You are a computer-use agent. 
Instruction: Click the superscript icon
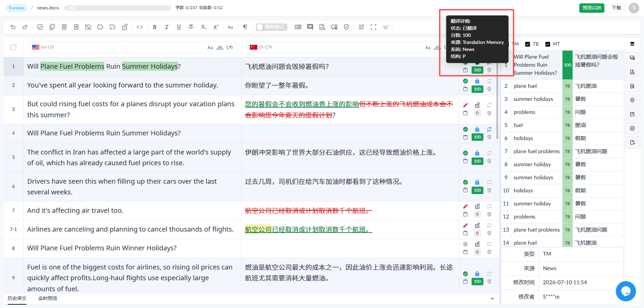(x=216, y=27)
